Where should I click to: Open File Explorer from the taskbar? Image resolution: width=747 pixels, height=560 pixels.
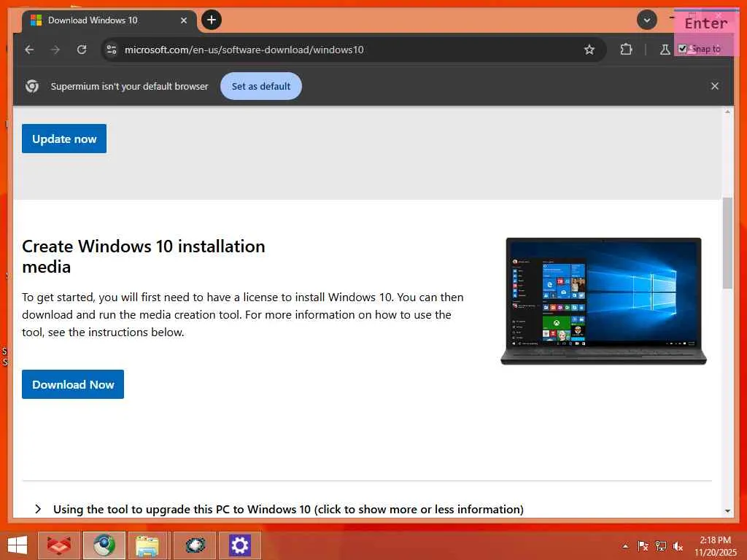[147, 545]
